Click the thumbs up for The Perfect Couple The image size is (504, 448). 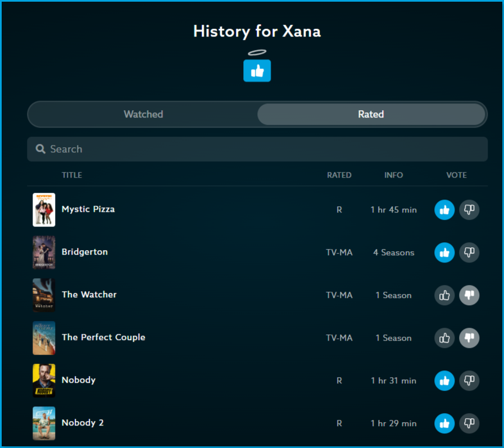[x=444, y=338]
